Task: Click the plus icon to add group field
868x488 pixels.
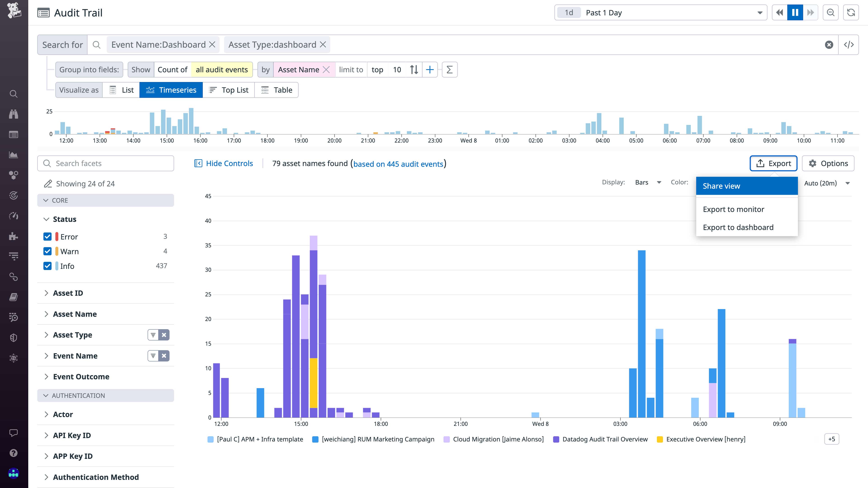Action: pyautogui.click(x=430, y=70)
